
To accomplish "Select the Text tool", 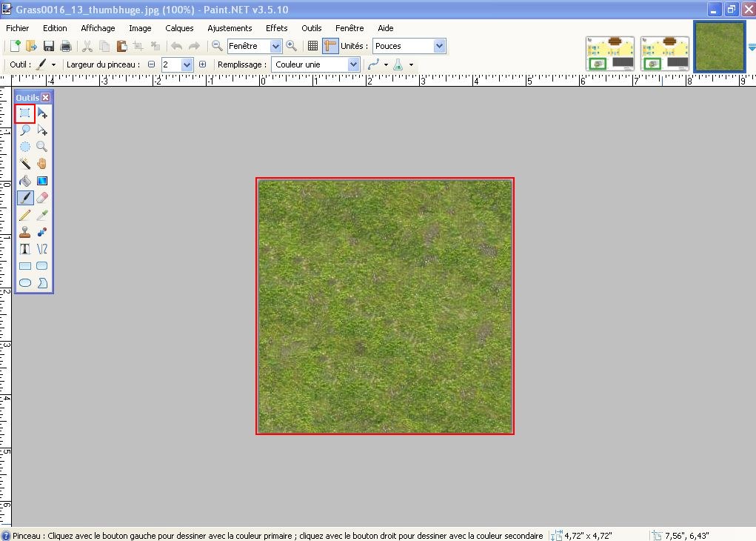I will click(24, 249).
